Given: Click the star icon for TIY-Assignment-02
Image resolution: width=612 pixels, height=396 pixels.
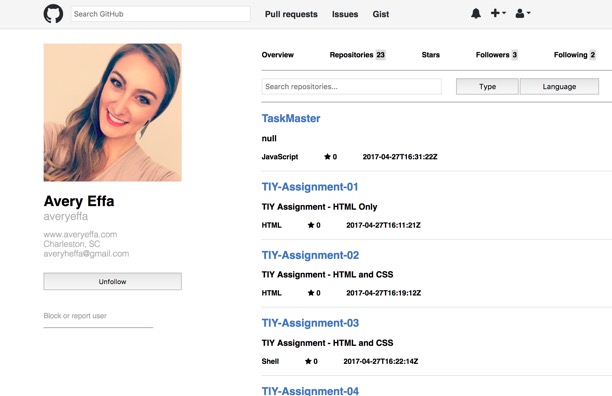Looking at the screenshot, I should click(x=311, y=293).
